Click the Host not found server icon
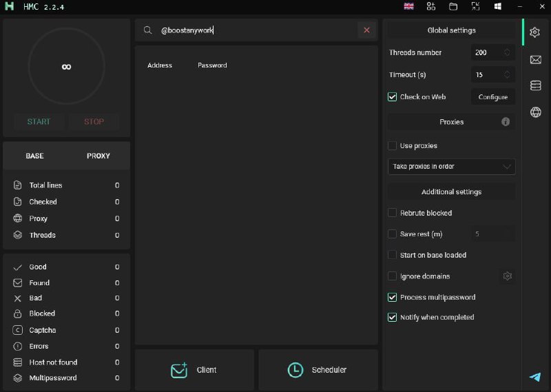 (x=18, y=362)
